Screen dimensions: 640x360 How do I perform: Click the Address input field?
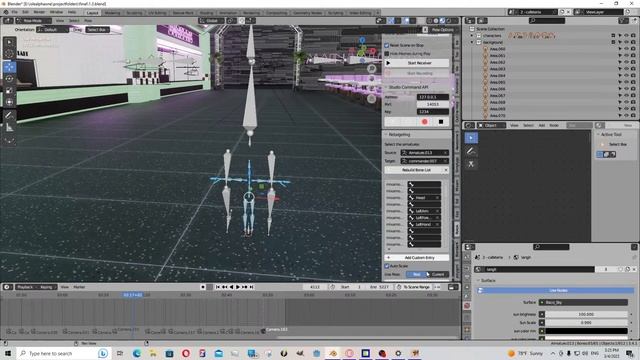point(433,97)
